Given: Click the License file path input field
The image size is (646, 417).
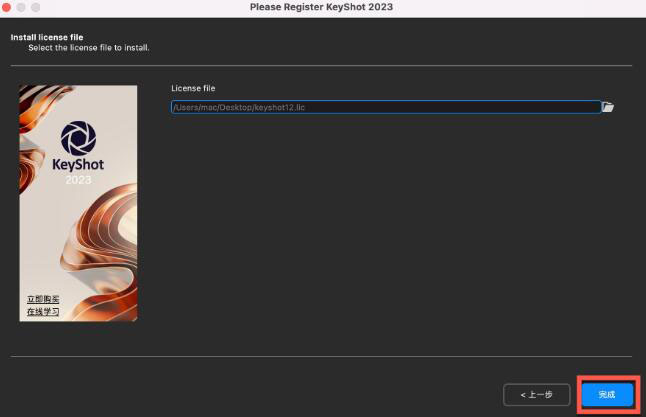Looking at the screenshot, I should tap(386, 107).
